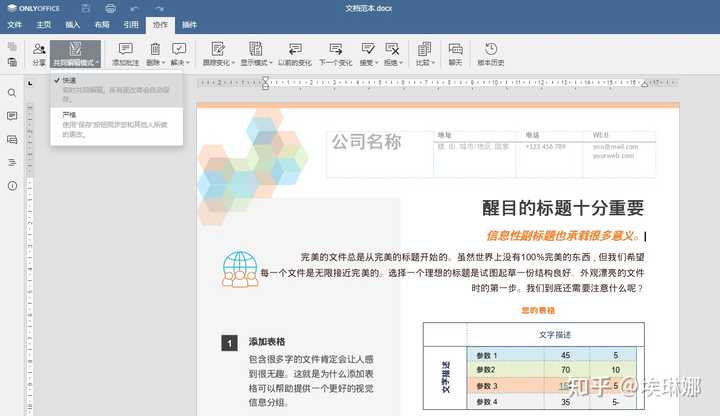720x416 pixels.
Task: Undo the last action
Action: [x=134, y=8]
